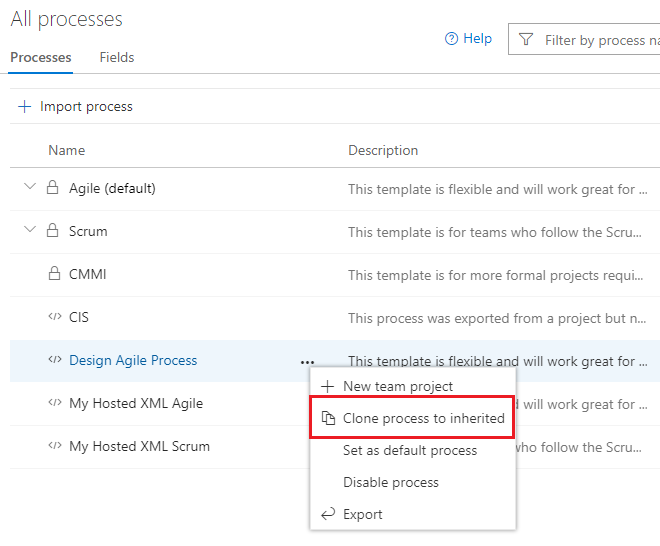Click the code icon beside My Hosted XML Agile

pos(55,402)
